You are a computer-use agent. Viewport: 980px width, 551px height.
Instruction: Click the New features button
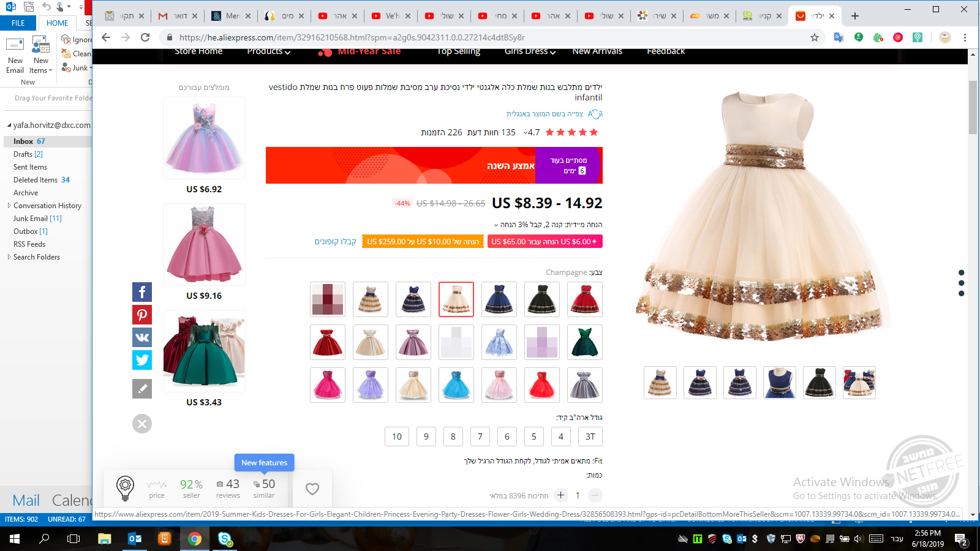pyautogui.click(x=264, y=462)
